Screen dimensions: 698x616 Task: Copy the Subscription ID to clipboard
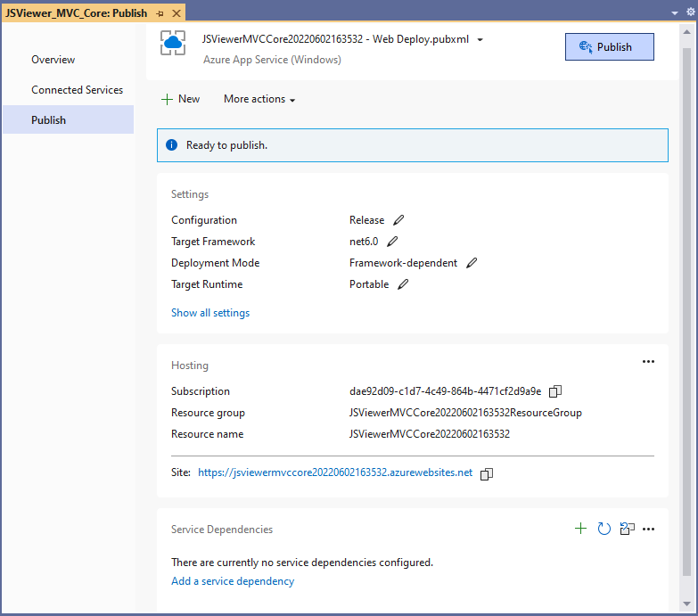[x=555, y=391]
